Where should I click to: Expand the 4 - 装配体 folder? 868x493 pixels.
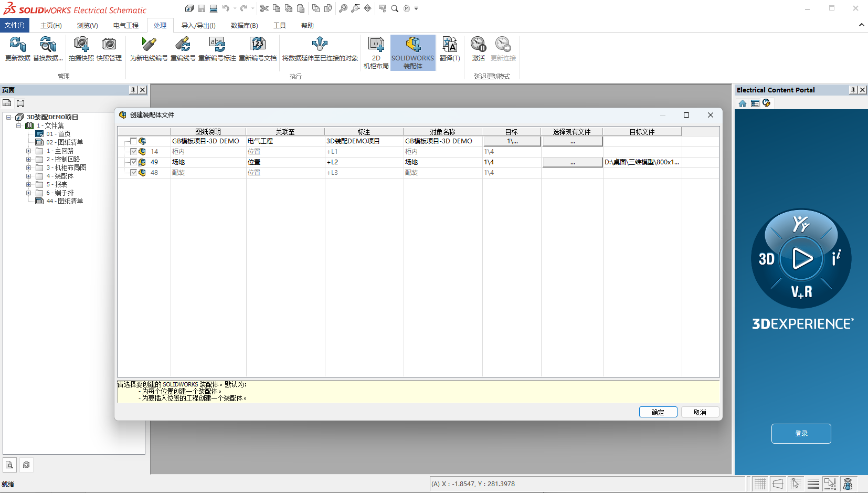(29, 176)
